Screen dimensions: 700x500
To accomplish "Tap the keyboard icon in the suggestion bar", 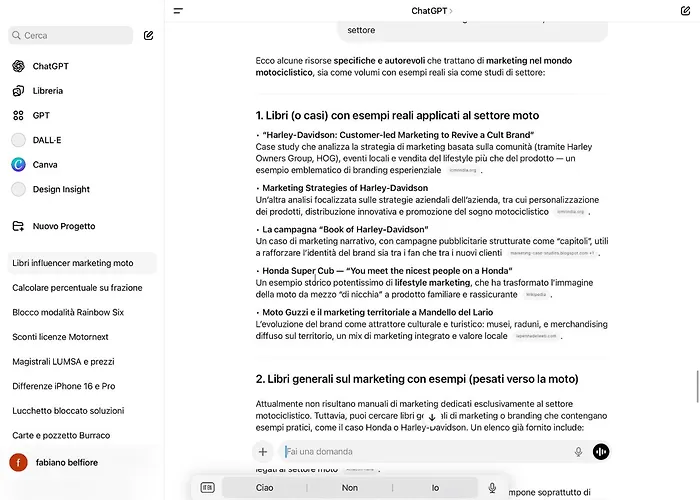I will point(208,488).
